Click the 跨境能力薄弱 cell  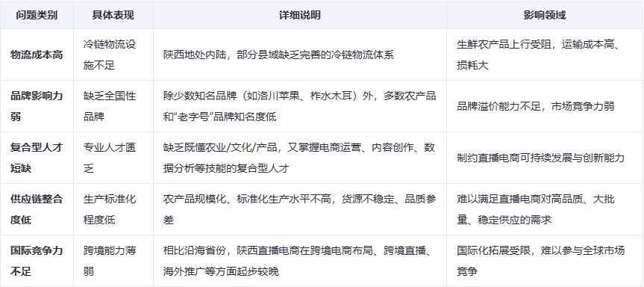113,261
